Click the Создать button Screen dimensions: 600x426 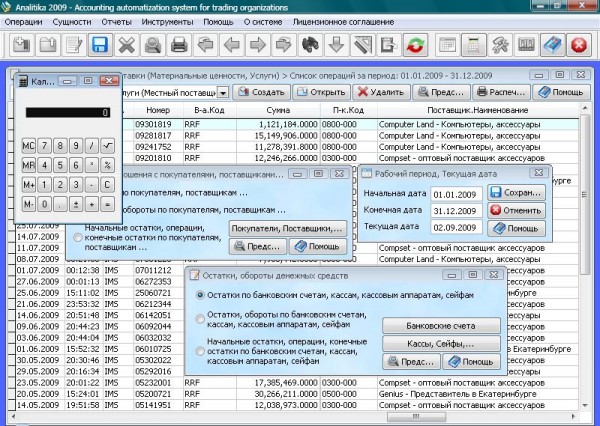tap(262, 92)
